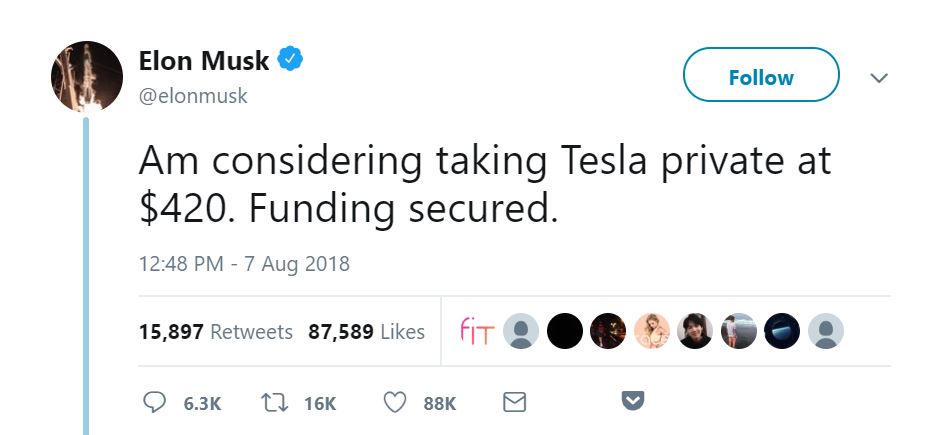Screen dimensions: 950x435
Task: Open the 'fiT' logo liker avatar
Action: [474, 330]
